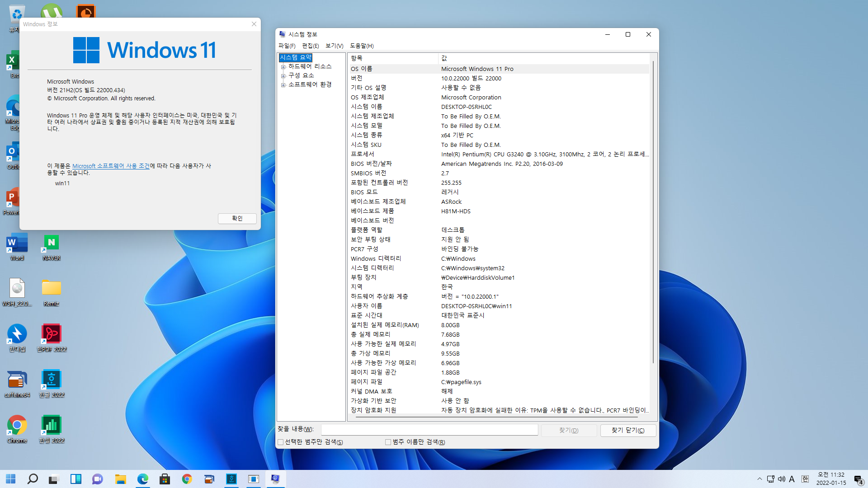Select the 베이스보드 제품 row
868x488 pixels.
[499, 211]
